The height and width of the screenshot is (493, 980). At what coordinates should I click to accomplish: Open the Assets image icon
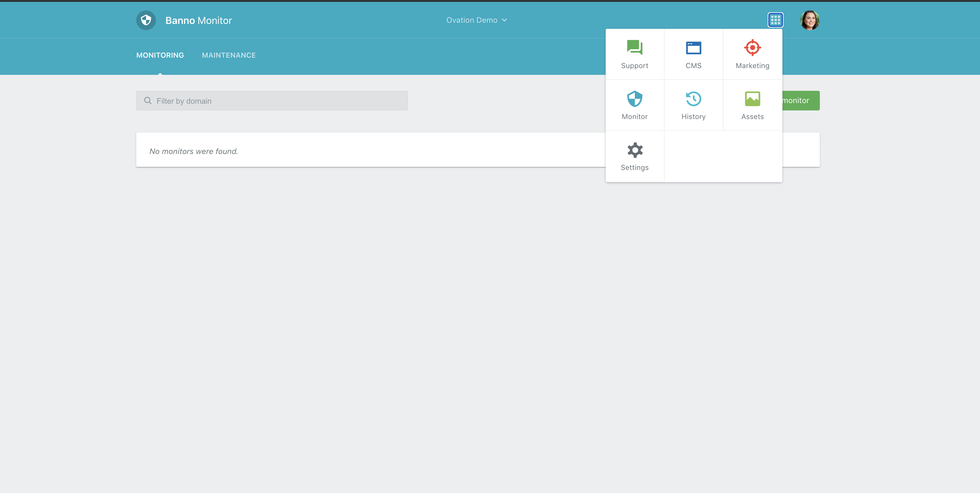752,99
